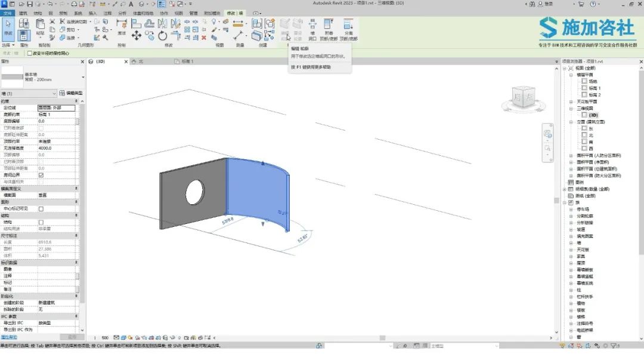Toggle the Room Bounding (房间边界) checkbox
This screenshot has width=644, height=363.
[41, 175]
